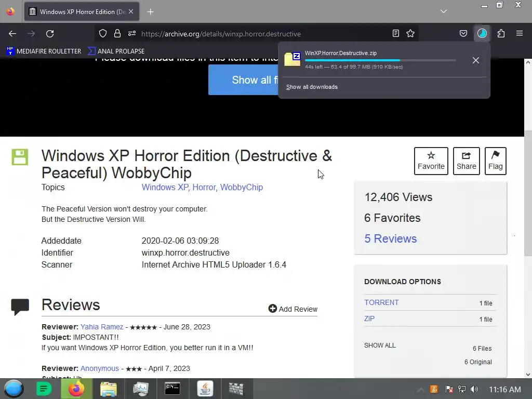This screenshot has height=399, width=532.
Task: Expand list all tabs dropdown arrow
Action: (x=444, y=11)
